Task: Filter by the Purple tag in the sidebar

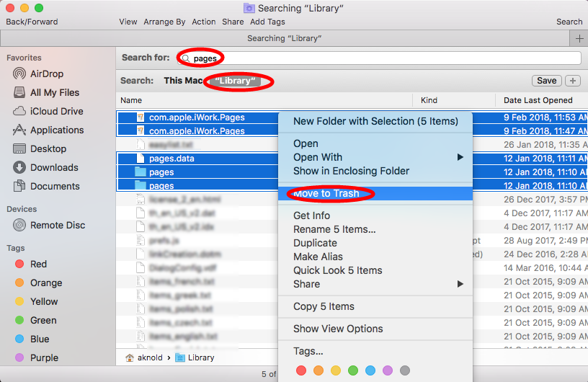Action: click(19, 357)
